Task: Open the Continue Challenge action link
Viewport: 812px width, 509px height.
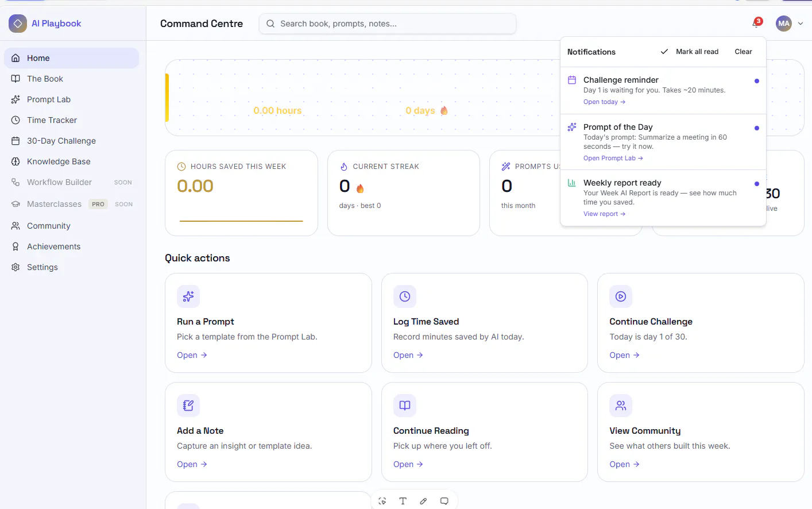Action: point(624,355)
